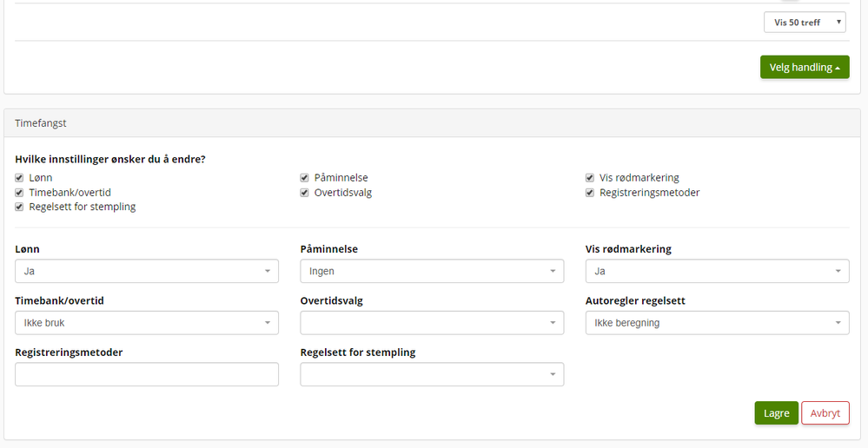The width and height of the screenshot is (868, 448).
Task: Open the Påminnelse dropdown showing Ingen
Action: 432,271
